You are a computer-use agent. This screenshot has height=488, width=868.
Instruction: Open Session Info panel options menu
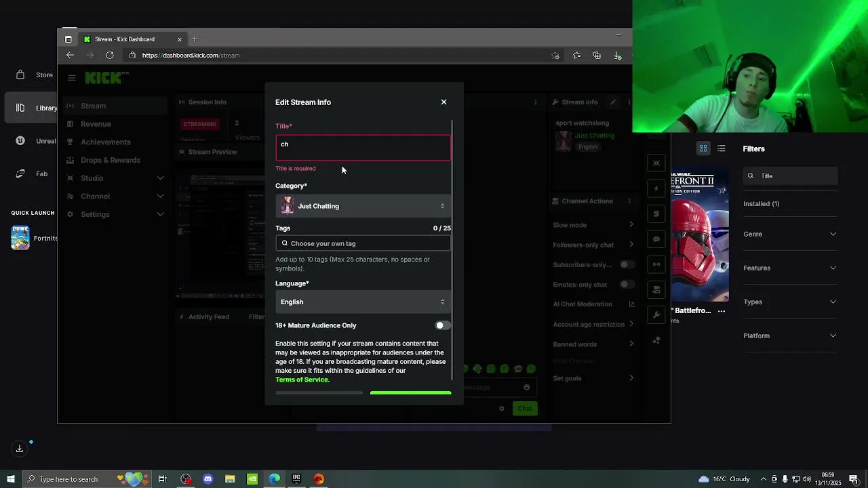tap(536, 102)
